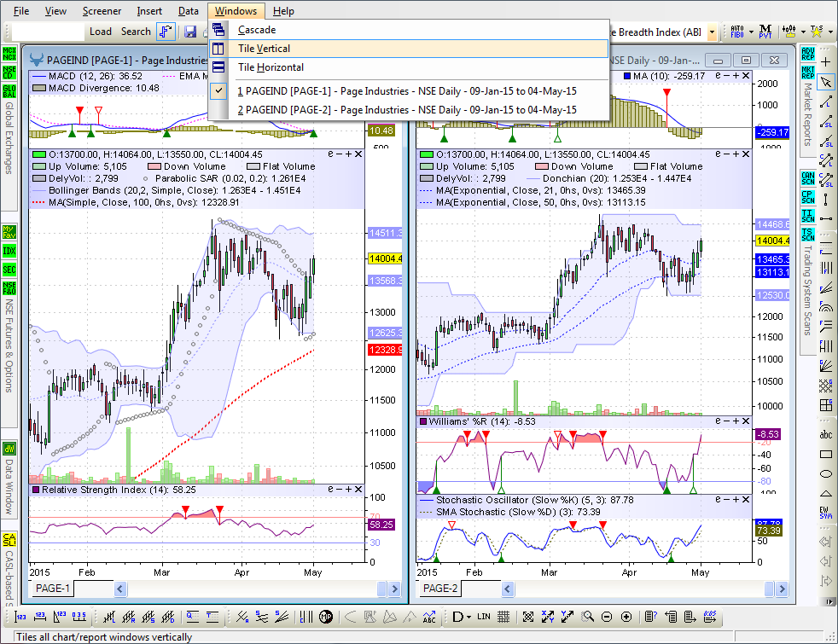Select the rectangle drawing tool
The height and width of the screenshot is (644, 838).
(x=826, y=455)
